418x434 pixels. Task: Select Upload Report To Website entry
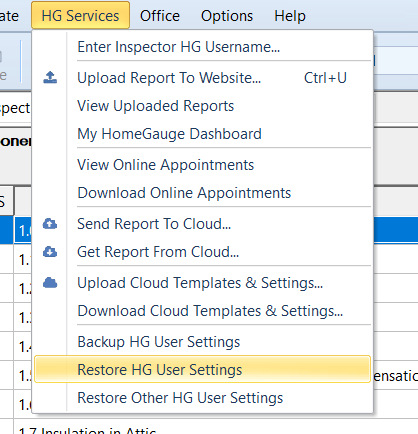click(203, 78)
